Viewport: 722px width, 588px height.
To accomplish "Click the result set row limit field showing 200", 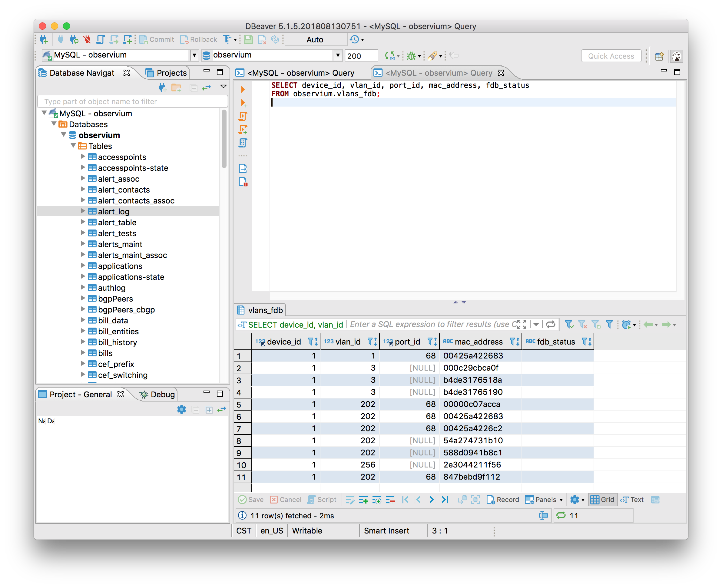I will [361, 56].
